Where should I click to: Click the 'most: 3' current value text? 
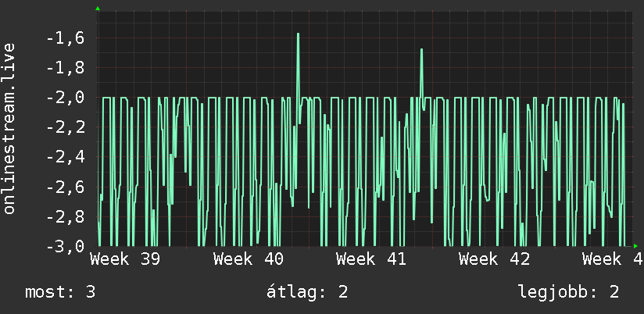click(x=60, y=292)
